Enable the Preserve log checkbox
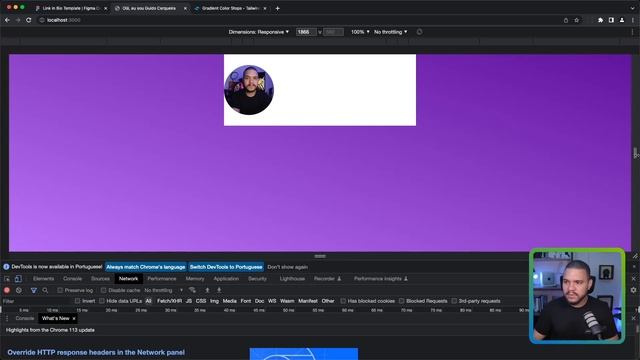The width and height of the screenshot is (640, 360). 60,290
